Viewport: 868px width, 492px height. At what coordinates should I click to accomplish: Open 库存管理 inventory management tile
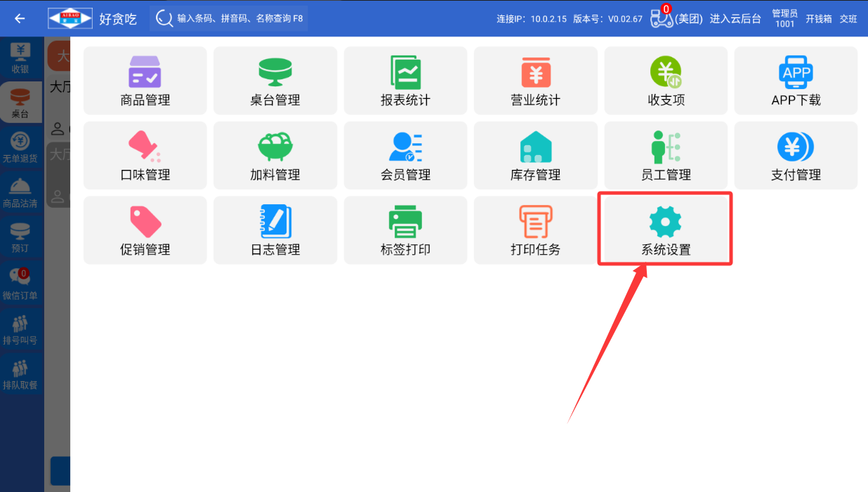click(535, 155)
